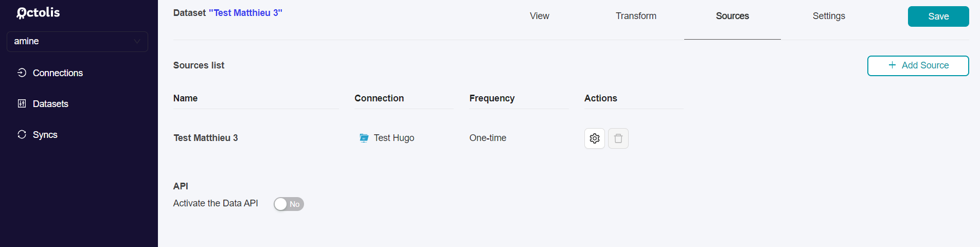
Task: Click the plus icon in Add Source
Action: (892, 65)
